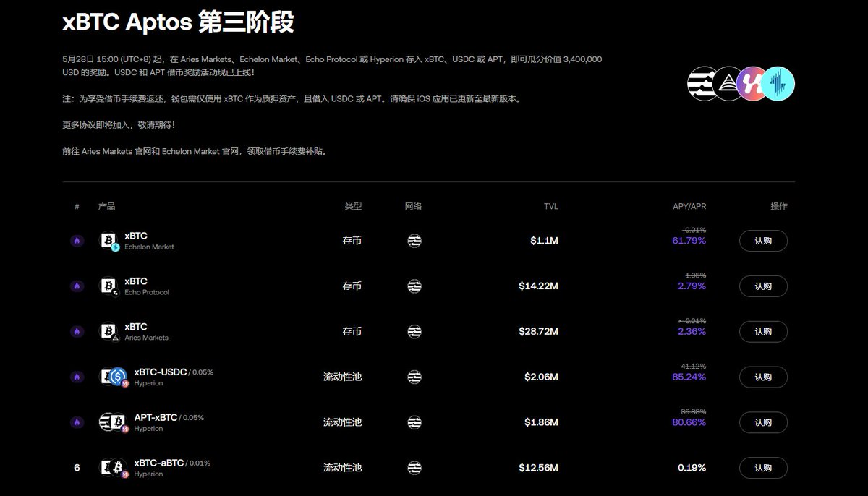Image resolution: width=868 pixels, height=496 pixels.
Task: Click the 认购 button for APT-xBTC pool
Action: (x=763, y=422)
